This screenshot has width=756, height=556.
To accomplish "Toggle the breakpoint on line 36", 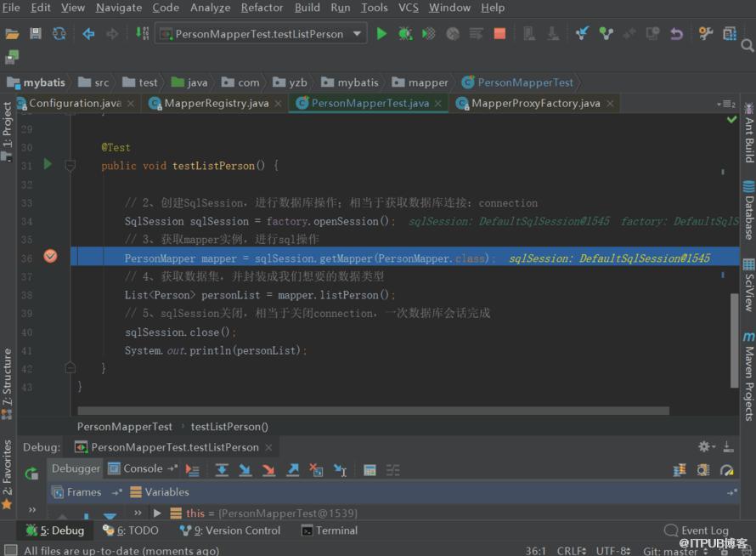I will point(50,256).
